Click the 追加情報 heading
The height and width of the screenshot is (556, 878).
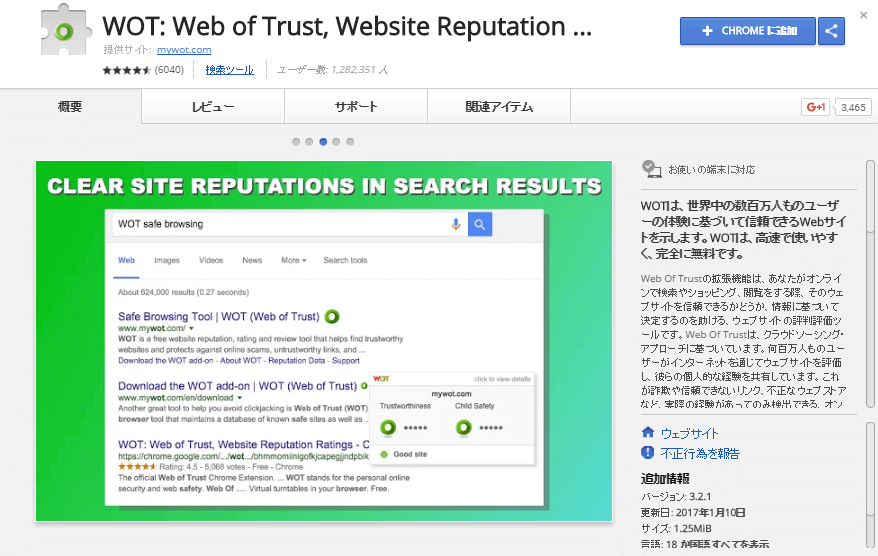coord(665,479)
